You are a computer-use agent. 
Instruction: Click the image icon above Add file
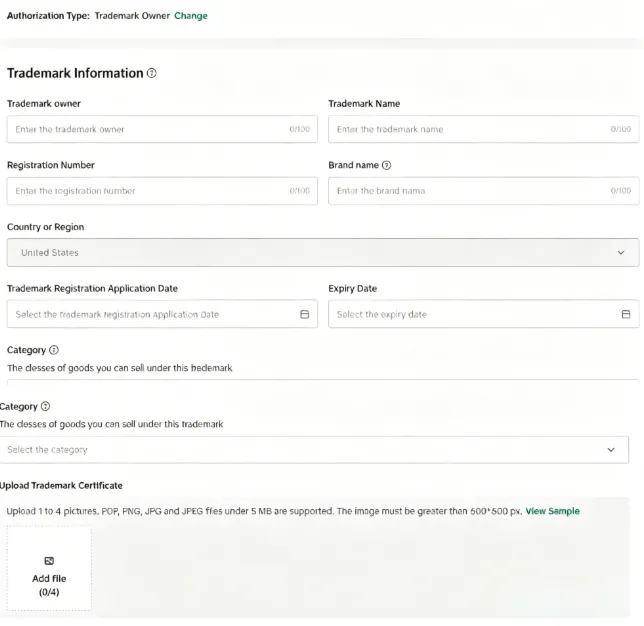click(49, 561)
